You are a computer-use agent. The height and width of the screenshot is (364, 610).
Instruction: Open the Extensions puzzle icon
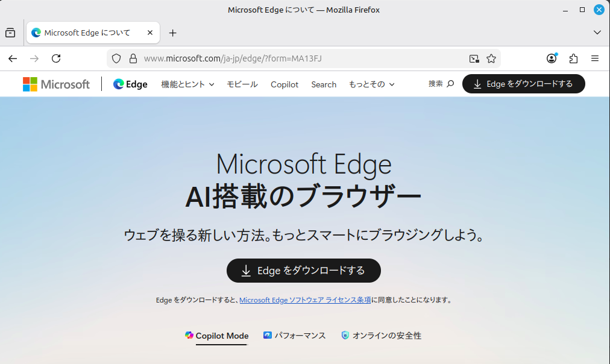(x=573, y=58)
